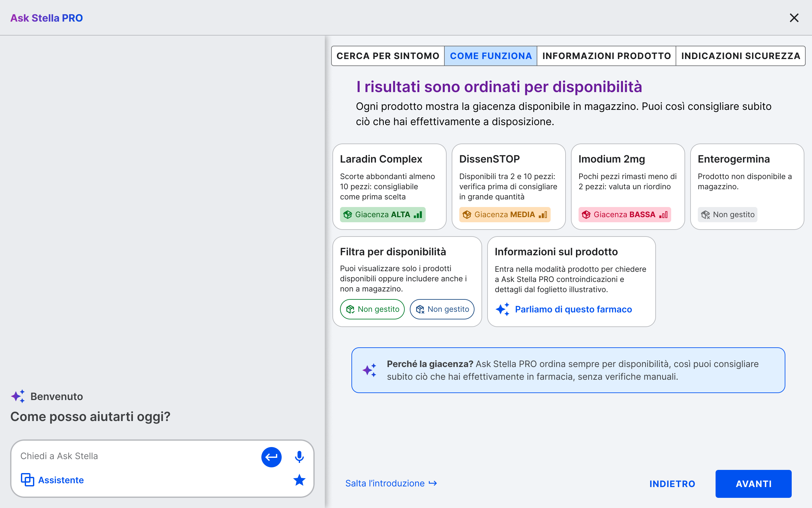This screenshot has width=812, height=508.
Task: Send message with the blue enter button
Action: pos(271,457)
